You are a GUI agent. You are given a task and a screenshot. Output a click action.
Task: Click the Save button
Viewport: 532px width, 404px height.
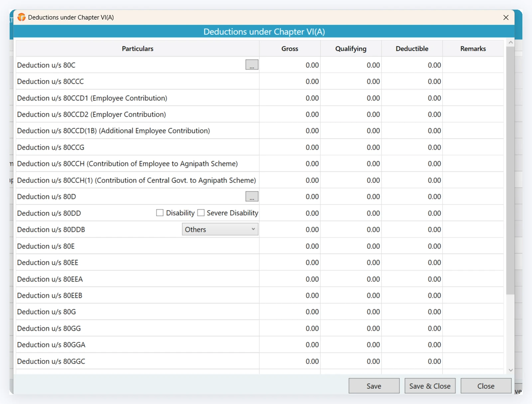pos(374,386)
